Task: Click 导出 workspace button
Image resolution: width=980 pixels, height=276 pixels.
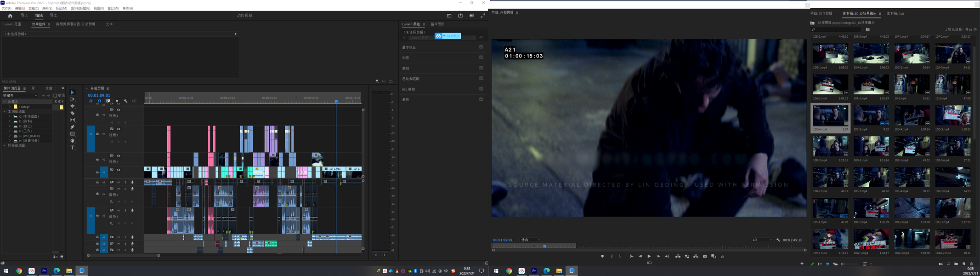Action: [54, 16]
